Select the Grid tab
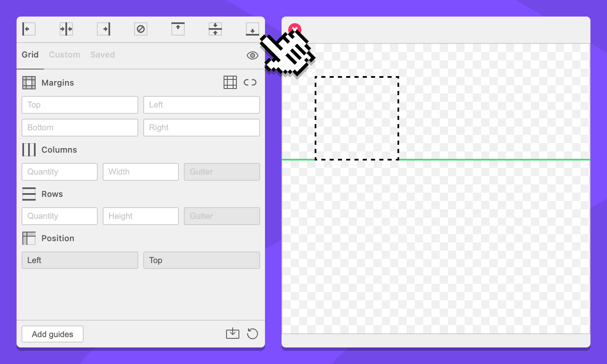 point(30,55)
